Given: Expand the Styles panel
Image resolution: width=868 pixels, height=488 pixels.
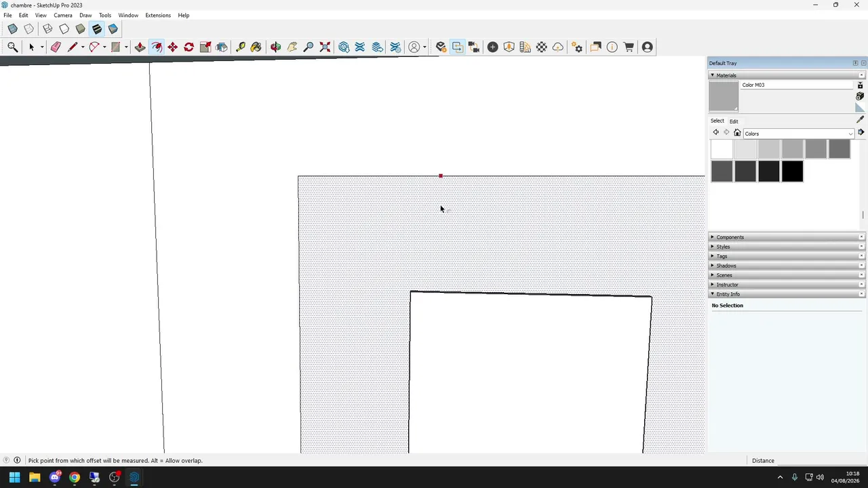Looking at the screenshot, I should point(786,247).
